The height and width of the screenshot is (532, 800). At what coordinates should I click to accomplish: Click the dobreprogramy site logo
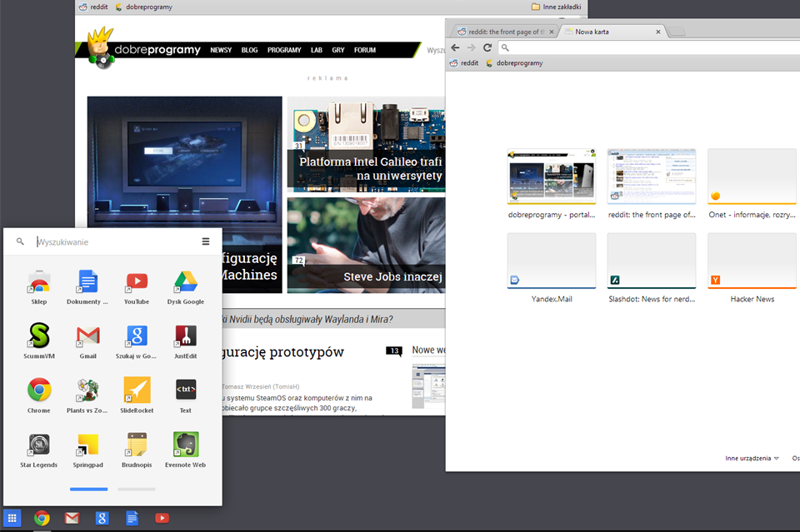point(144,49)
